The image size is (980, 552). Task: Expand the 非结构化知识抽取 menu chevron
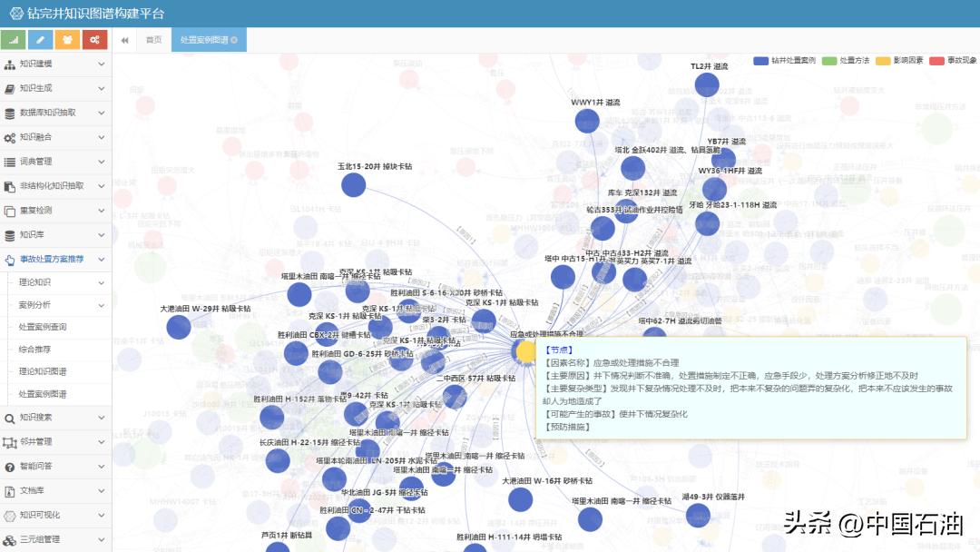[x=102, y=186]
